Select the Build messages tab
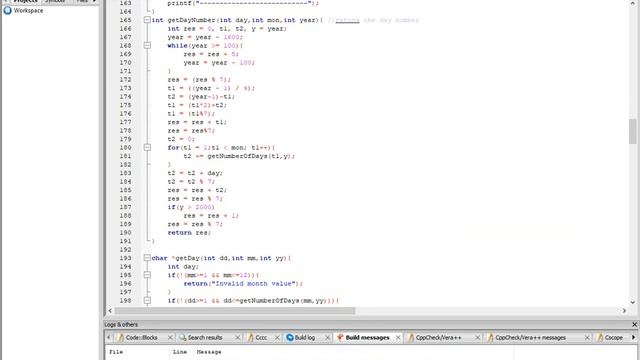This screenshot has height=360, width=640. (367, 338)
